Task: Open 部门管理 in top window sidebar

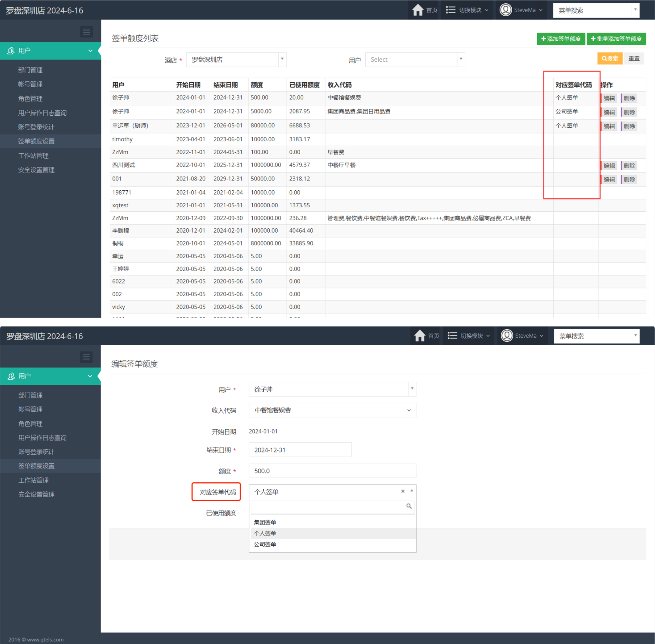Action: 30,70
